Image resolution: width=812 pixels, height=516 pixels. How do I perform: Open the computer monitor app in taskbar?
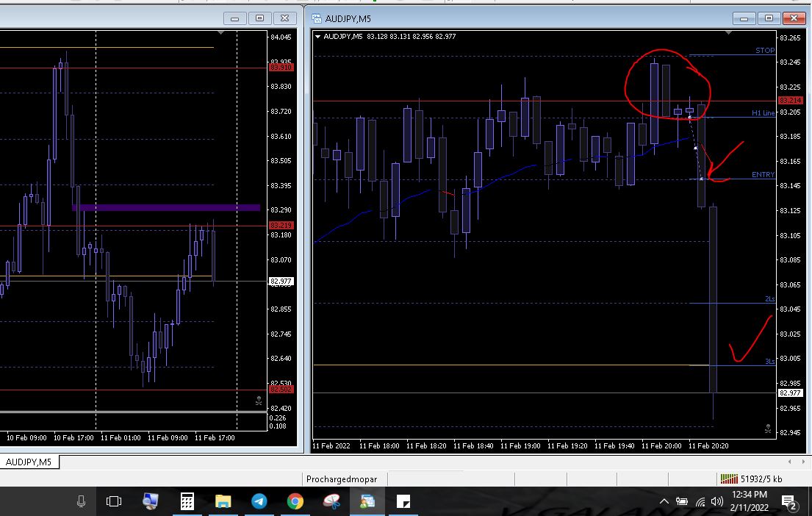[x=150, y=501]
